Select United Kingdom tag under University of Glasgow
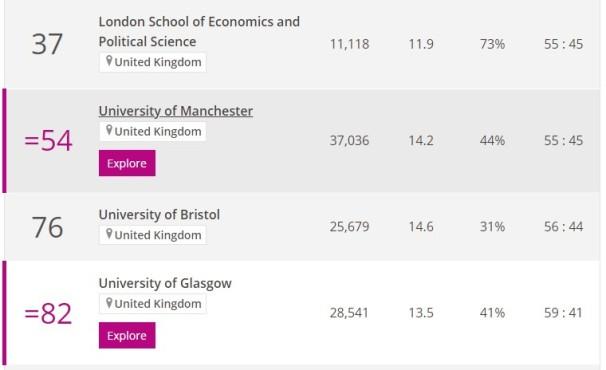 (x=153, y=304)
